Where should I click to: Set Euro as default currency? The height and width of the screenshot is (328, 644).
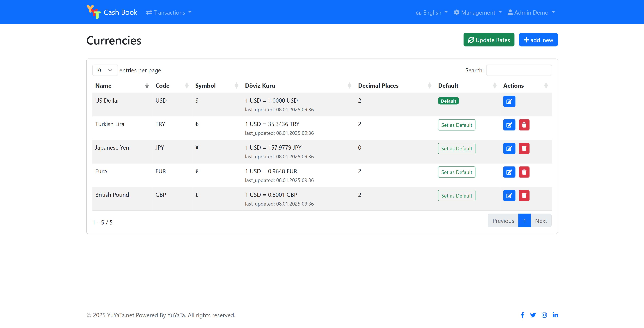(456, 172)
